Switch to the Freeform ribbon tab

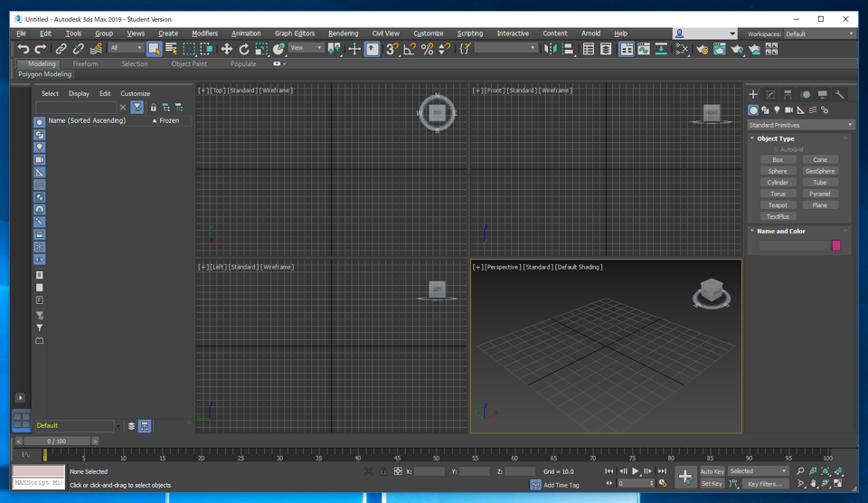click(85, 63)
